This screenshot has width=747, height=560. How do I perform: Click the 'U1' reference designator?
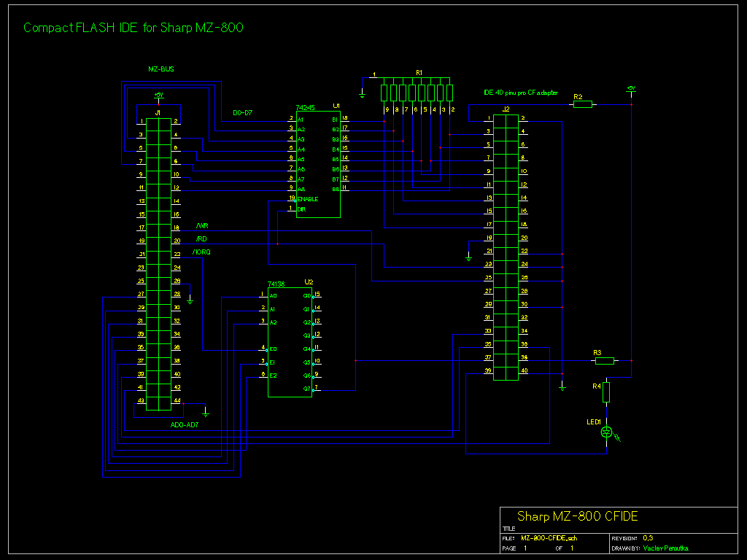pyautogui.click(x=336, y=106)
